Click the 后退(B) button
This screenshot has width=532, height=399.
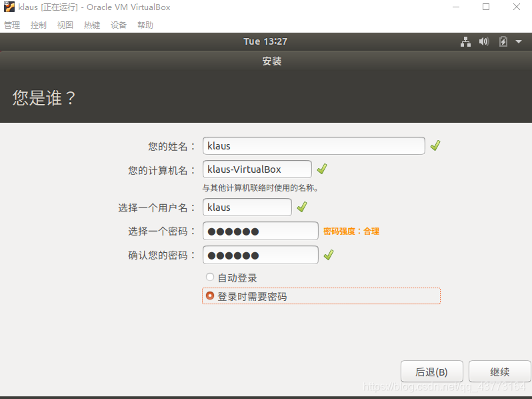pos(431,372)
